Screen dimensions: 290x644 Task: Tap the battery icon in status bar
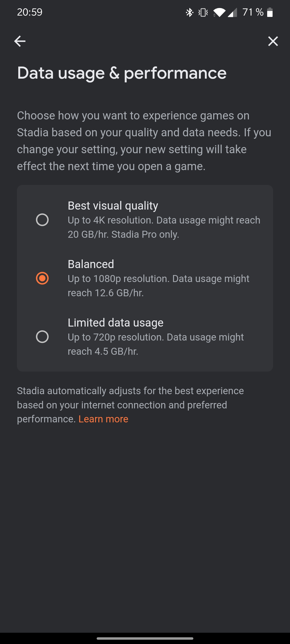270,12
